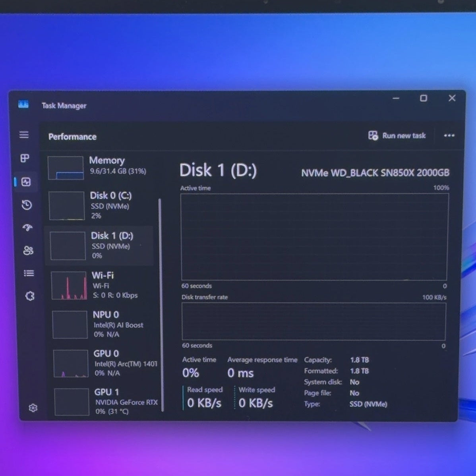The height and width of the screenshot is (476, 476).
Task: Open the three-dot more options menu
Action: tap(449, 135)
